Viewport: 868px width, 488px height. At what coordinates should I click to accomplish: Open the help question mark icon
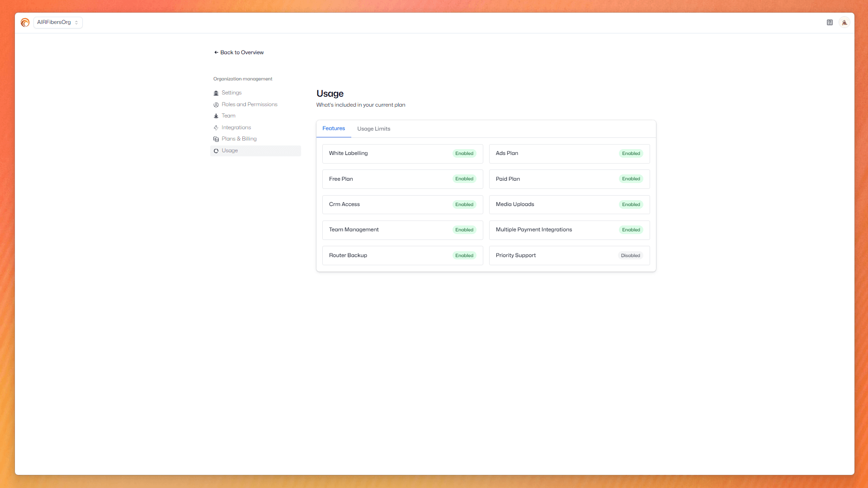(830, 23)
